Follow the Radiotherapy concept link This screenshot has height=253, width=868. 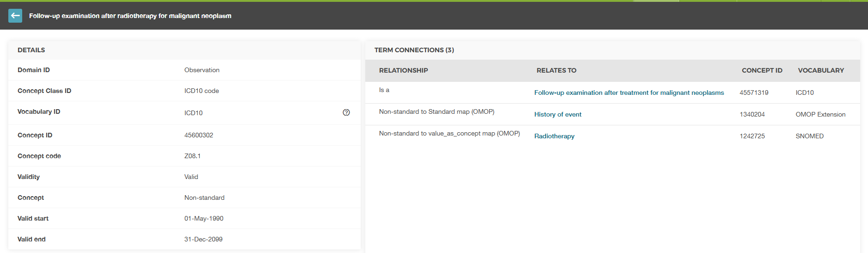554,136
